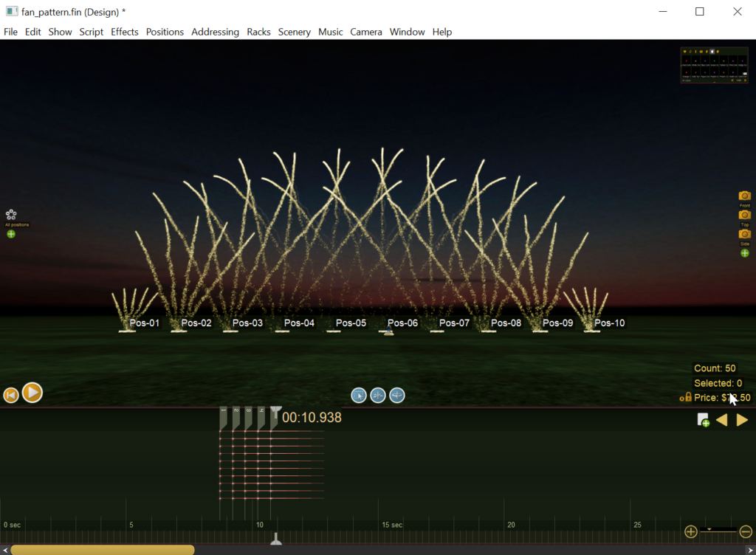The width and height of the screenshot is (756, 555).
Task: Click the Pos-05 launch position label
Action: coord(351,323)
